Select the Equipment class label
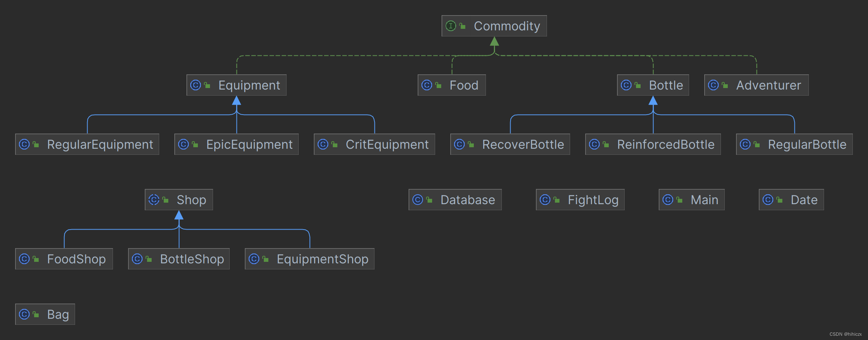The height and width of the screenshot is (340, 868). [249, 86]
